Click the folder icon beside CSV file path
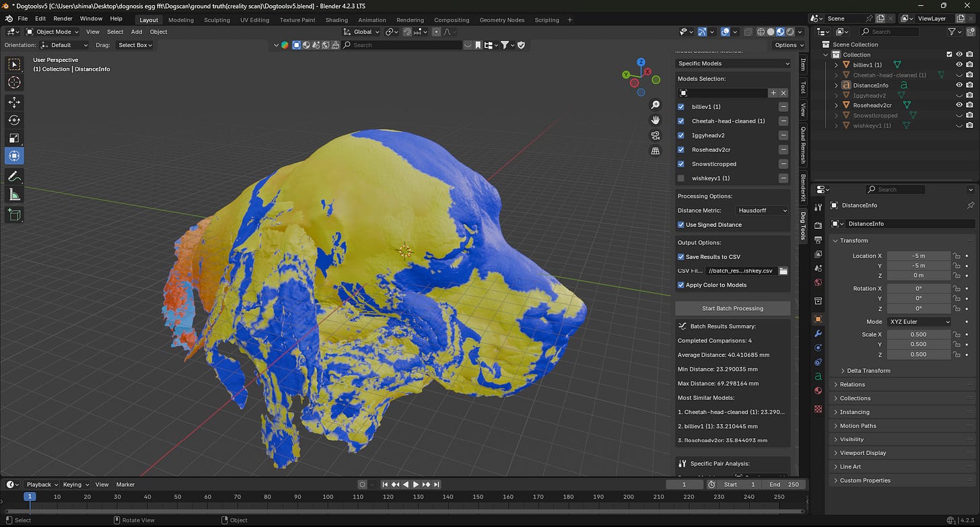Image resolution: width=980 pixels, height=527 pixels. pyautogui.click(x=783, y=271)
